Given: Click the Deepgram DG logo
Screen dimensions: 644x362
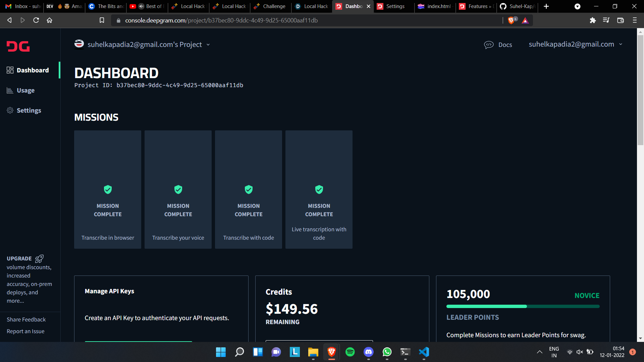Looking at the screenshot, I should tap(18, 46).
